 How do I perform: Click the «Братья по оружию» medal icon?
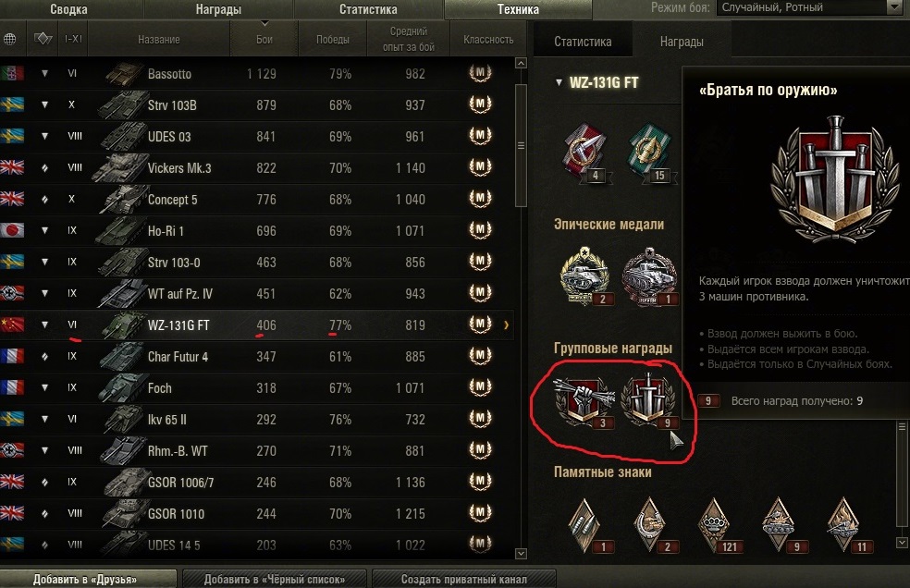[x=649, y=400]
